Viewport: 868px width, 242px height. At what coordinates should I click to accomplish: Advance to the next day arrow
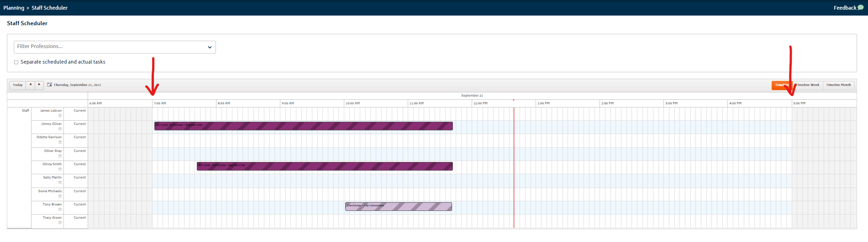pyautogui.click(x=39, y=85)
